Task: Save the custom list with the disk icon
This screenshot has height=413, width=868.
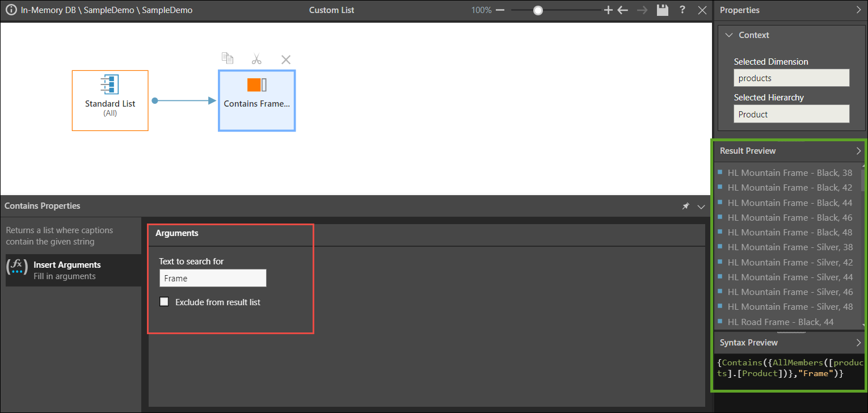Action: coord(662,10)
